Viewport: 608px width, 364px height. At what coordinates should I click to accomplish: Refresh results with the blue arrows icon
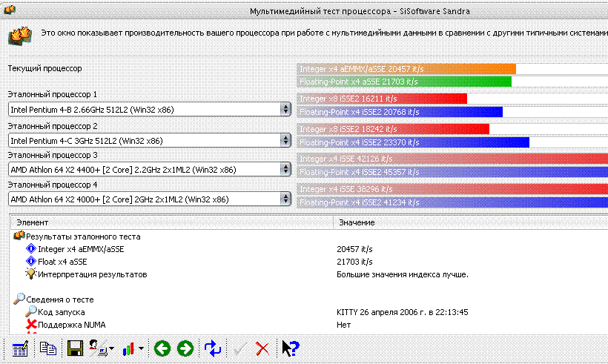pos(213,348)
